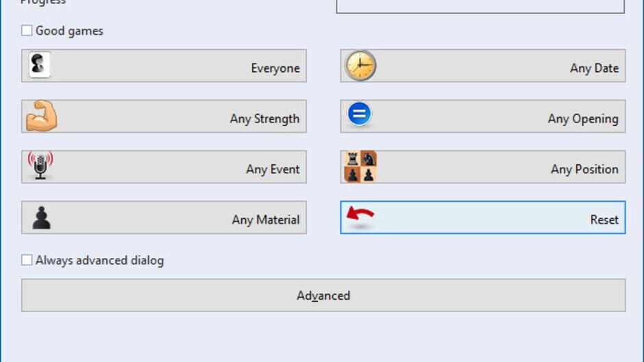Click the clock icon for date filter
Image resolution: width=644 pixels, height=362 pixels.
(x=360, y=66)
